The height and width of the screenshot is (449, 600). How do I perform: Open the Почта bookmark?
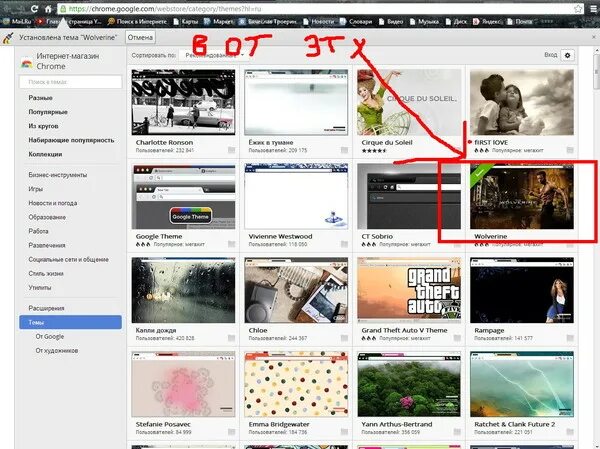click(520, 22)
